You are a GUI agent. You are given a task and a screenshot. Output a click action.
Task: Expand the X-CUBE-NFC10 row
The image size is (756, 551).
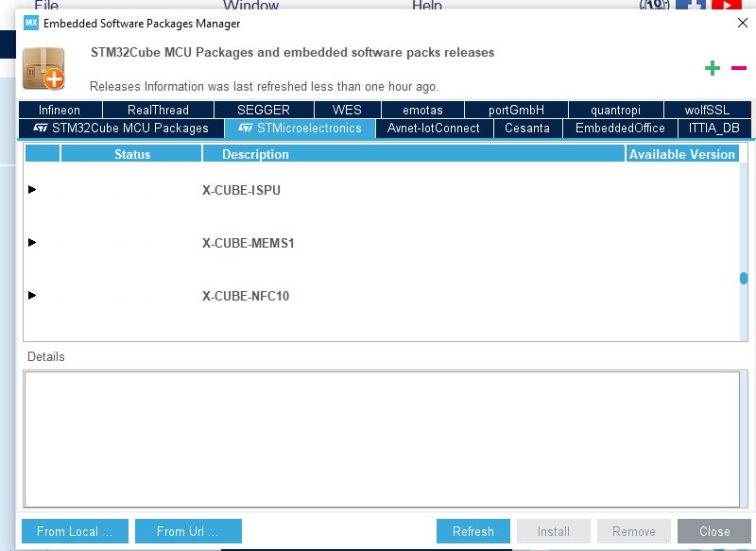pos(32,295)
